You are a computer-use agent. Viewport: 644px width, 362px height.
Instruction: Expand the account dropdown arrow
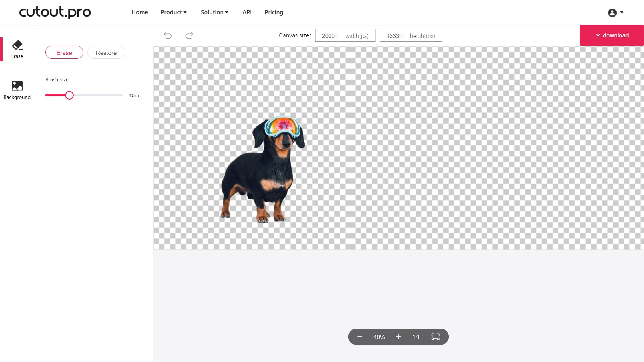click(622, 13)
